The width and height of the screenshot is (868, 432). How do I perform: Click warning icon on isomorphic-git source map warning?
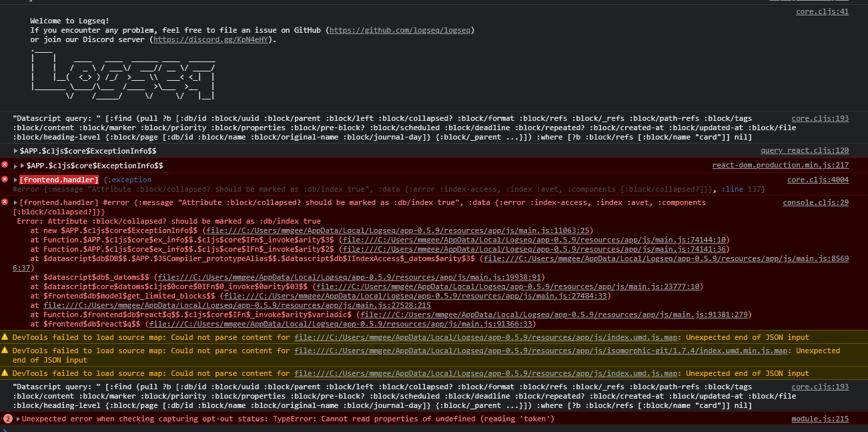[x=5, y=351]
